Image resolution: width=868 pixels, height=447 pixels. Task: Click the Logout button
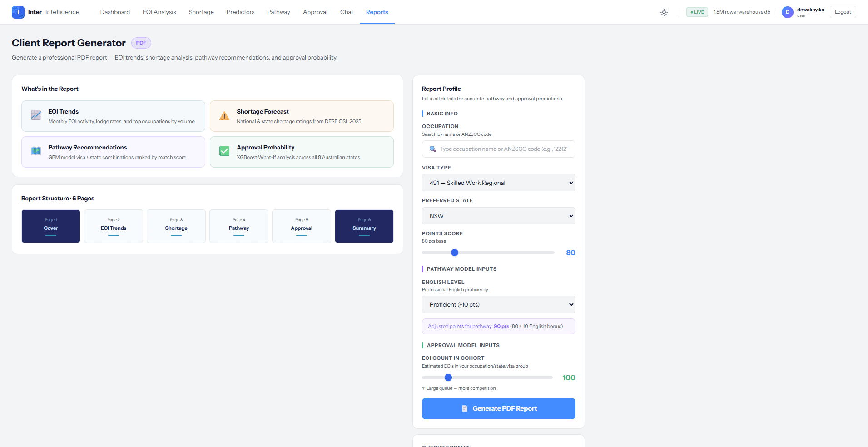click(x=843, y=12)
